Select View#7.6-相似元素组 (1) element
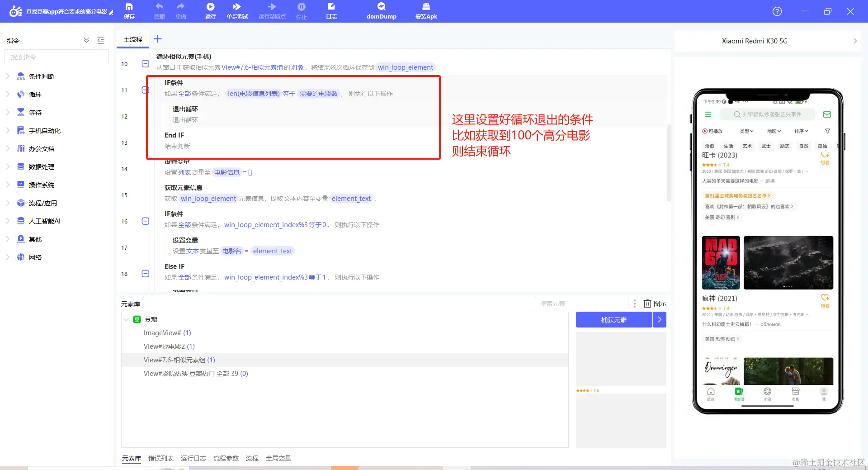This screenshot has height=470, width=868. [179, 360]
